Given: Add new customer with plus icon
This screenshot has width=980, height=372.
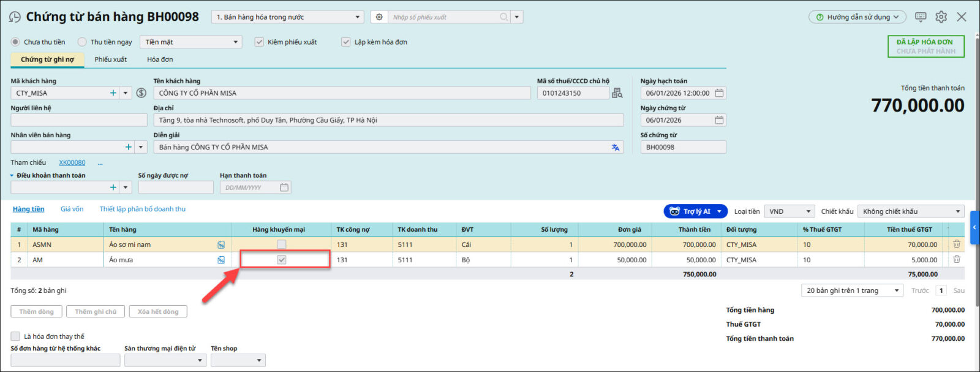Looking at the screenshot, I should coord(113,93).
